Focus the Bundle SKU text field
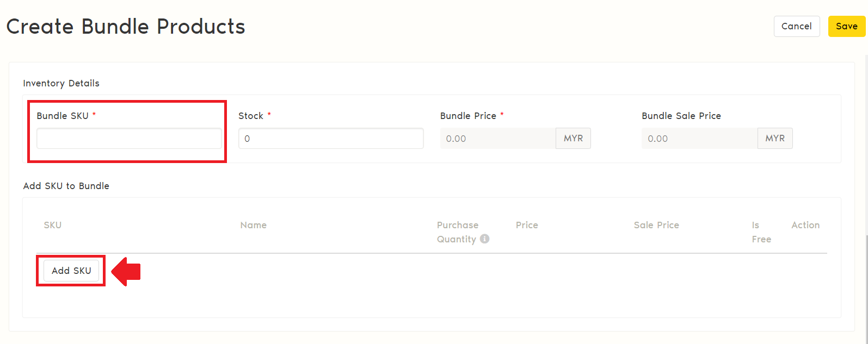 129,139
